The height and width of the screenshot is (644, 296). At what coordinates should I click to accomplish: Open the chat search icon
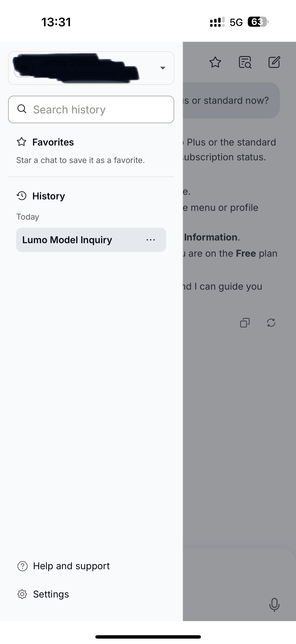click(x=245, y=62)
